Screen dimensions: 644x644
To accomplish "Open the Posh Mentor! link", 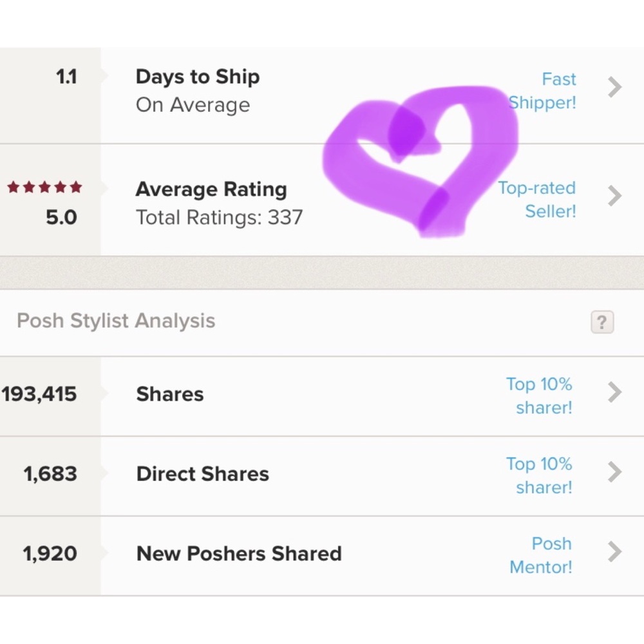I will pyautogui.click(x=541, y=555).
